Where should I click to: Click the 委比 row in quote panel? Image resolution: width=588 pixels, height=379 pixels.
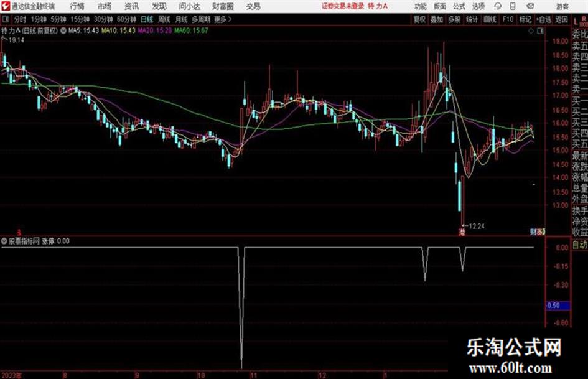point(580,34)
